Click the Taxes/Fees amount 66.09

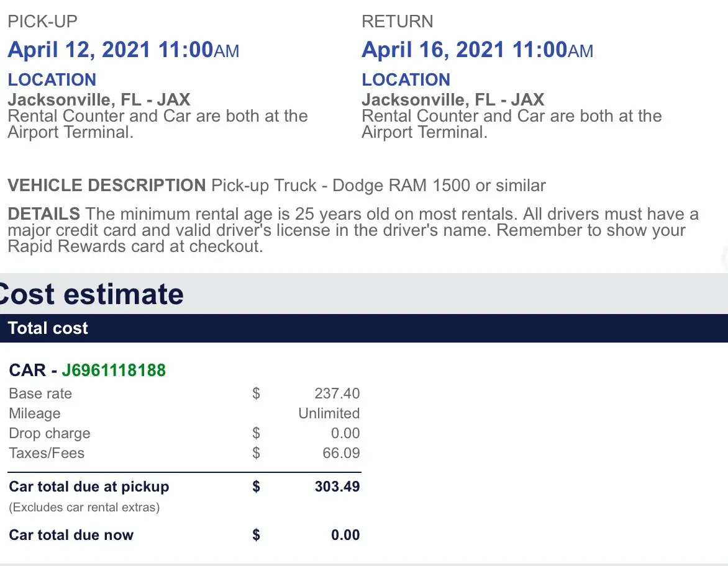[341, 453]
